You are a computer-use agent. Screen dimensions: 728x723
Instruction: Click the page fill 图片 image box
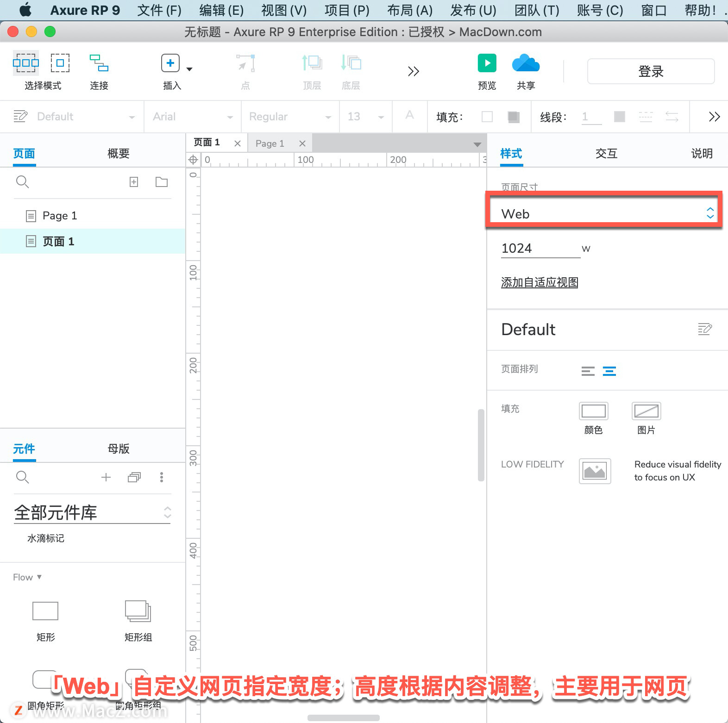(x=646, y=411)
